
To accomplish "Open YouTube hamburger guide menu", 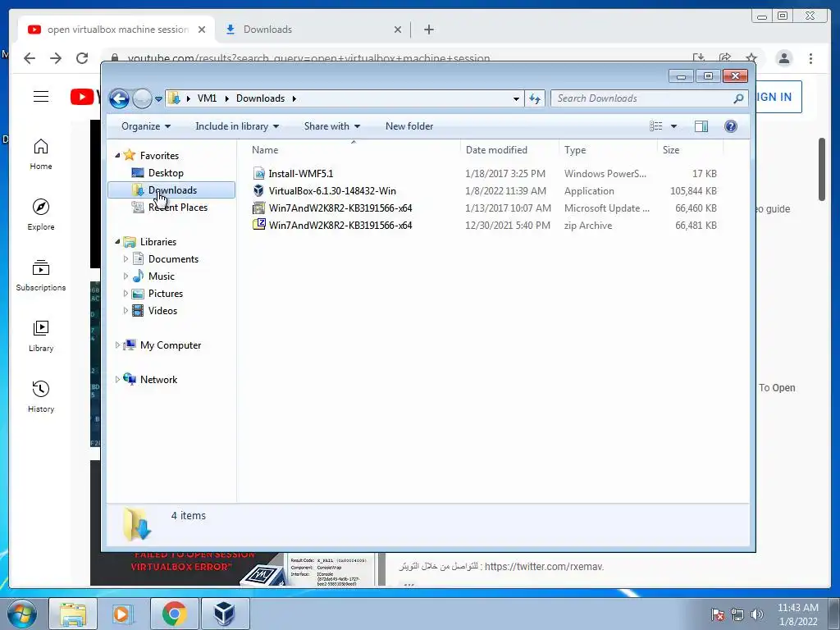I will [x=41, y=97].
